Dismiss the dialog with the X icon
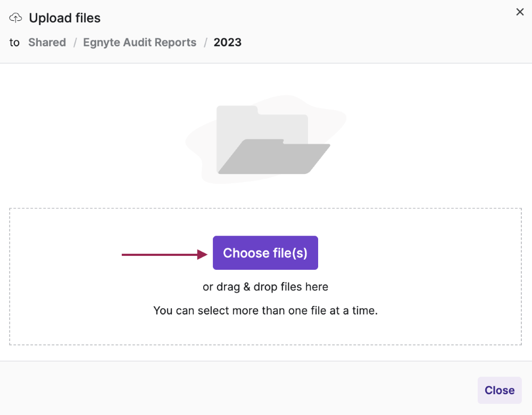This screenshot has height=415, width=532. (x=520, y=12)
